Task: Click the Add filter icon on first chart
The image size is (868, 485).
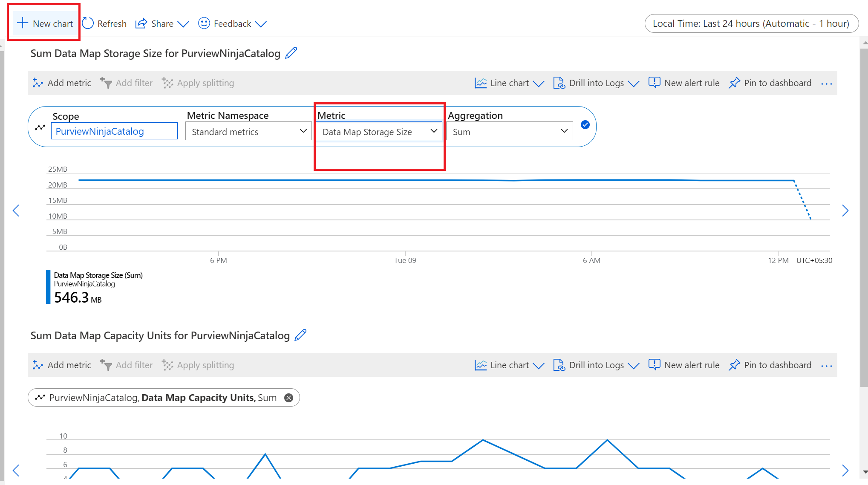Action: tap(127, 83)
